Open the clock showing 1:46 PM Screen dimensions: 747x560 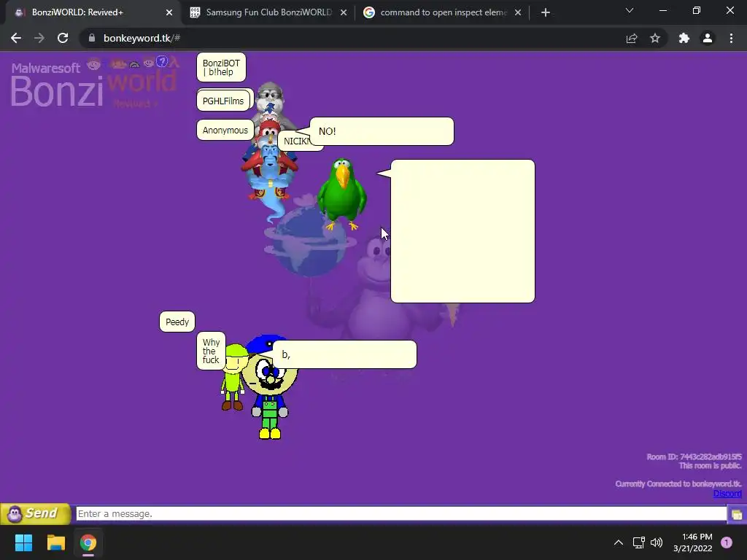693,542
